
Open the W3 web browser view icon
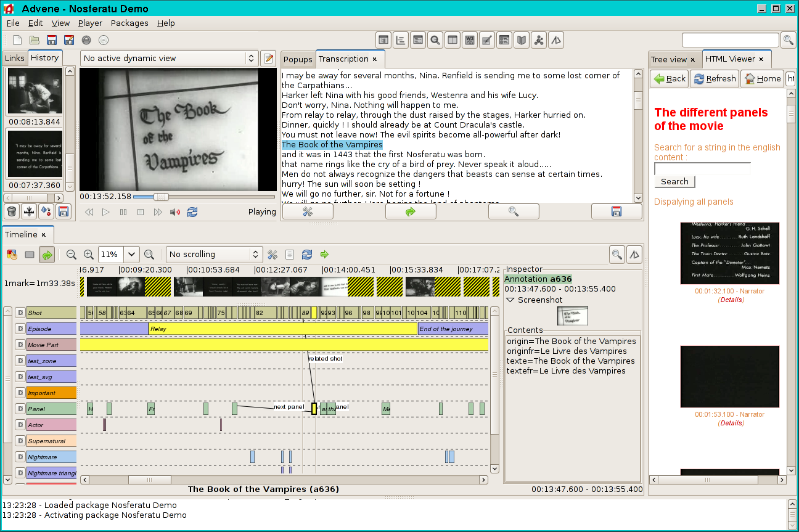[470, 41]
